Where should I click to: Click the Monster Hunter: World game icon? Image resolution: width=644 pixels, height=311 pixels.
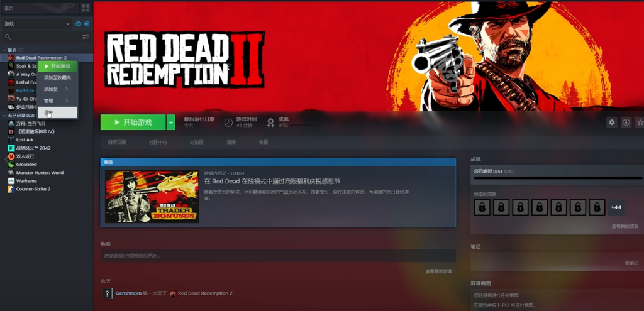(x=11, y=173)
